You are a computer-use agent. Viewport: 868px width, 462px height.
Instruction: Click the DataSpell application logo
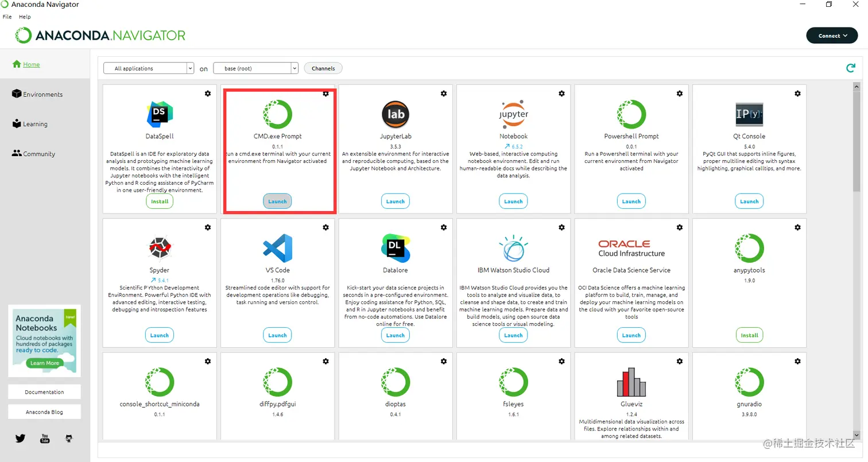(x=160, y=114)
